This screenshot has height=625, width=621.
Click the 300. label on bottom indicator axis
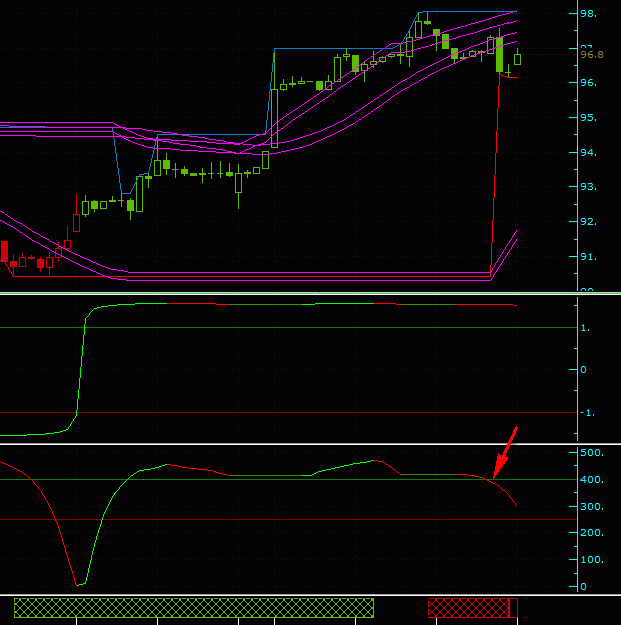[x=592, y=507]
